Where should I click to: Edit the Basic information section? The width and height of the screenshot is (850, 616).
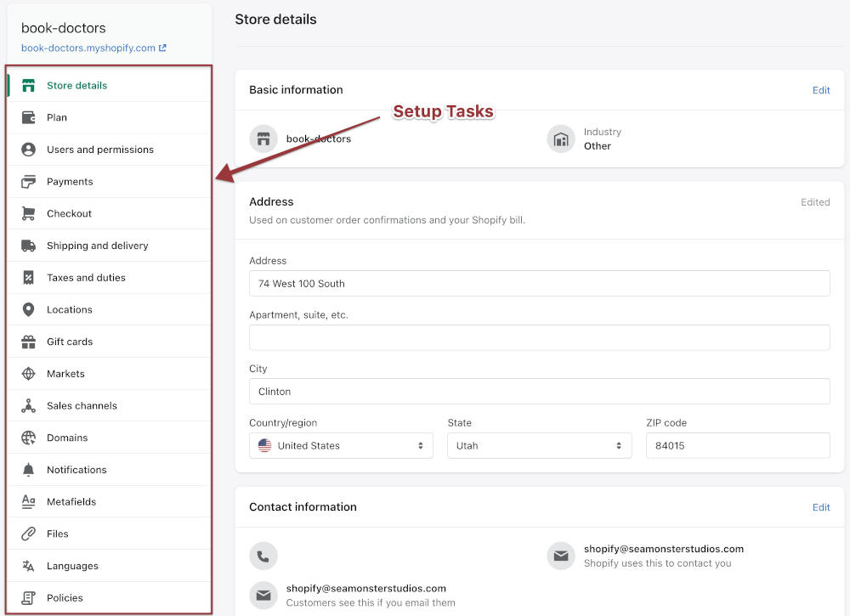(x=820, y=90)
